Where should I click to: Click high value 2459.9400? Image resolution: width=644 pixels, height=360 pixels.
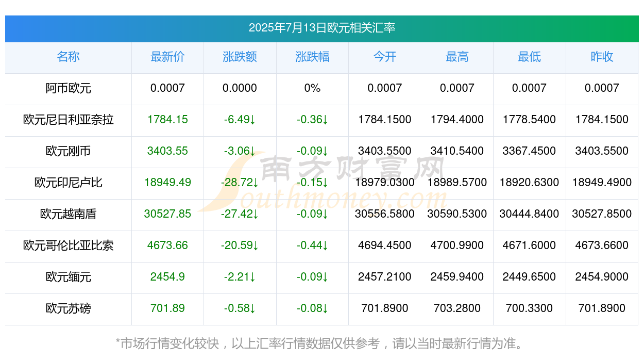pyautogui.click(x=457, y=277)
